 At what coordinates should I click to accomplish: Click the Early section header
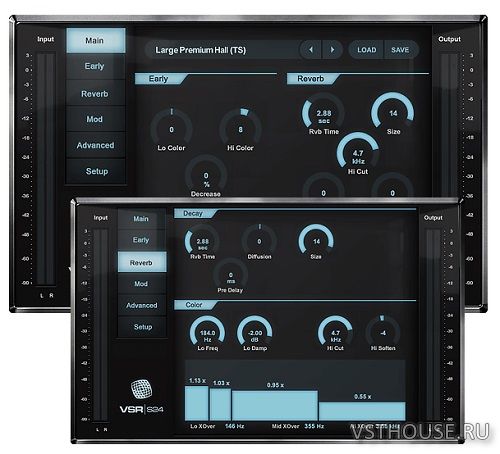coord(161,79)
